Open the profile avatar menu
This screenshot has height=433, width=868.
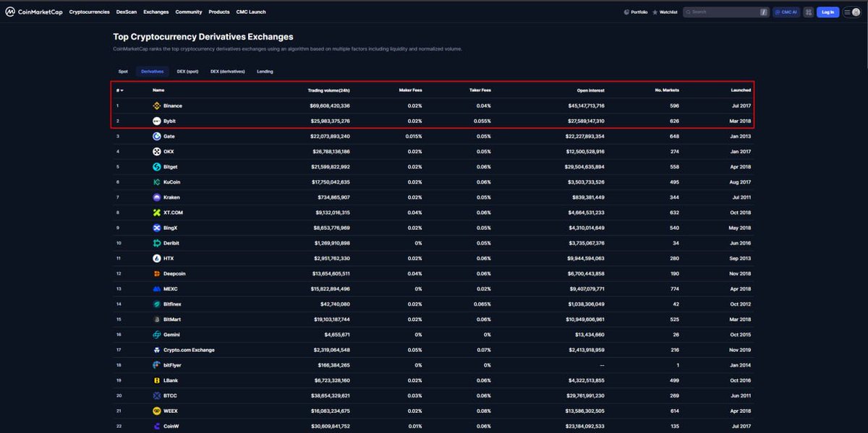pyautogui.click(x=856, y=12)
